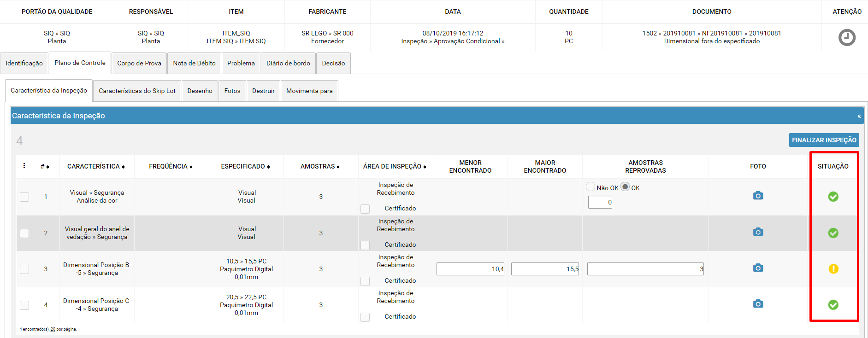The height and width of the screenshot is (338, 868).
Task: Check Certificado box for Dimensional Posição C-4
Action: point(365,317)
